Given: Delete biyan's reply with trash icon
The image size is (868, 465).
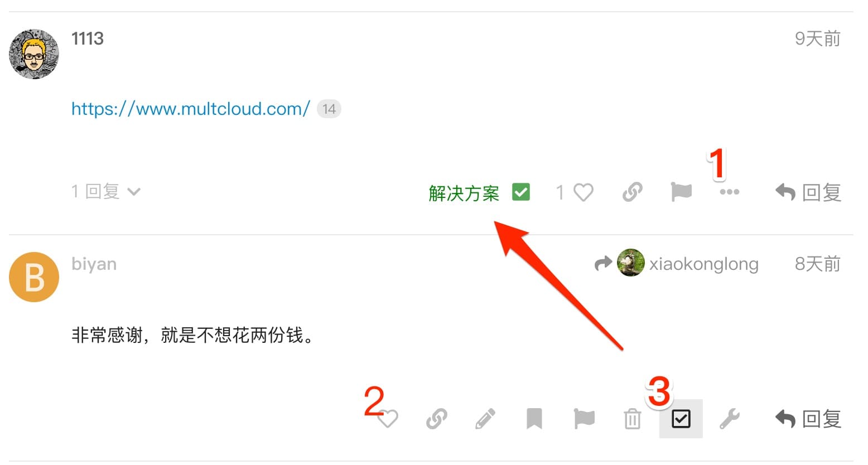Looking at the screenshot, I should [632, 419].
